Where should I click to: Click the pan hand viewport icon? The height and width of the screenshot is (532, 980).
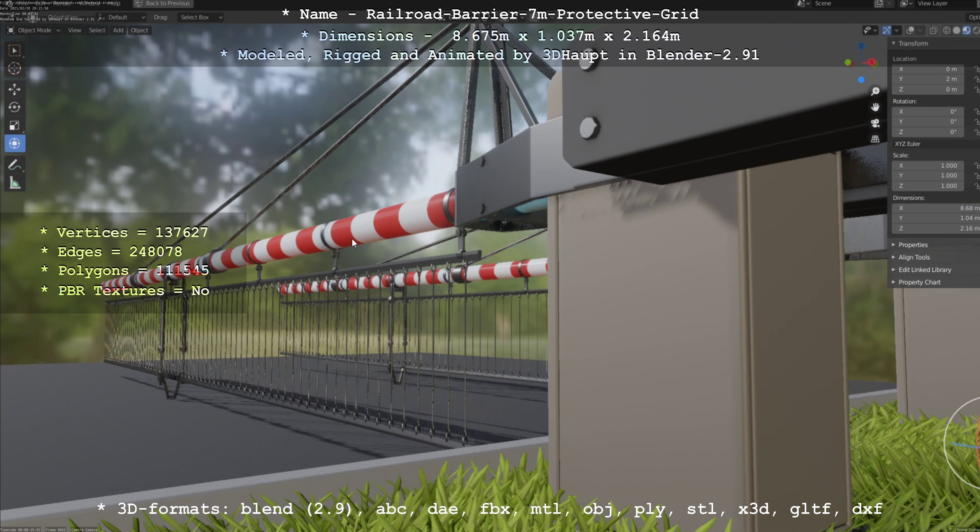(875, 107)
